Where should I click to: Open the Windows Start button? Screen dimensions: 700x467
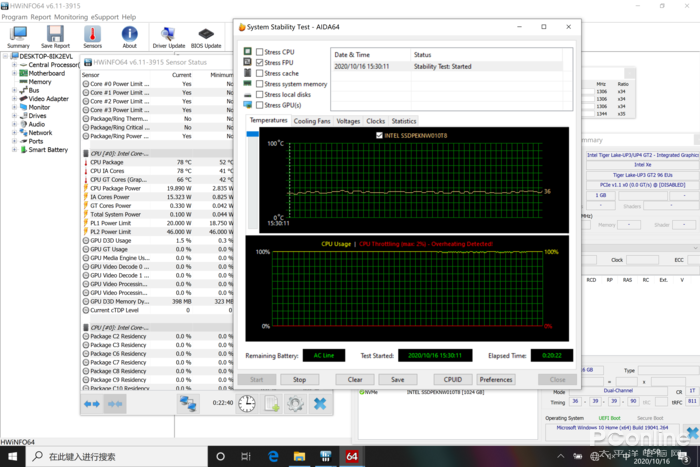point(12,456)
